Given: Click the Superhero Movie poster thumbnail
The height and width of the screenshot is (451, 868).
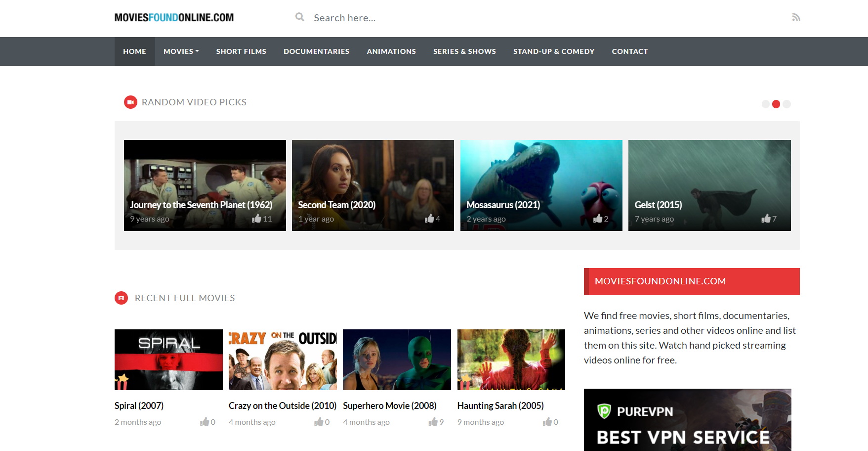Looking at the screenshot, I should tap(397, 360).
